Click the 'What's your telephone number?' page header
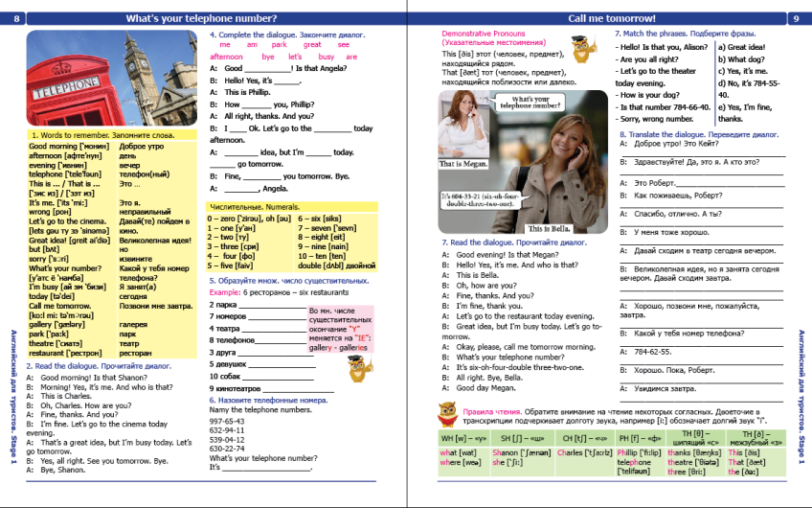812x508 pixels. pyautogui.click(x=201, y=18)
